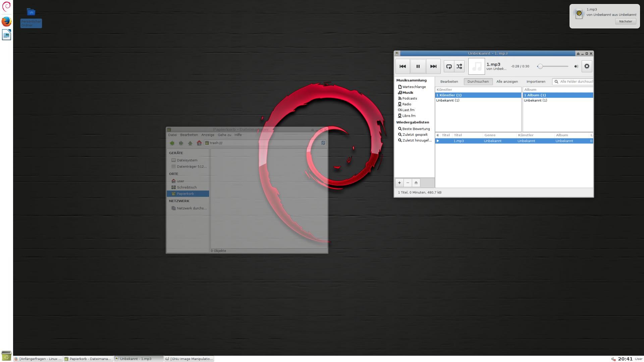
Task: Open Last.fm in the sidebar
Action: pyautogui.click(x=408, y=110)
